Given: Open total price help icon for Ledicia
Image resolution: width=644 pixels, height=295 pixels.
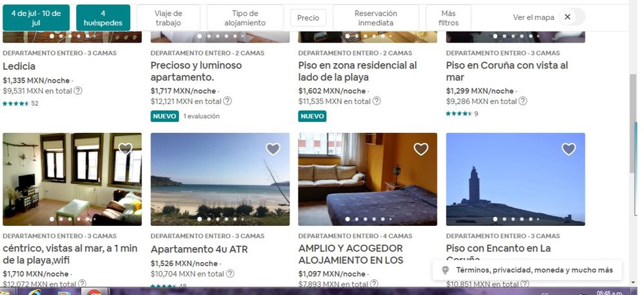Looking at the screenshot, I should pyautogui.click(x=78, y=90).
